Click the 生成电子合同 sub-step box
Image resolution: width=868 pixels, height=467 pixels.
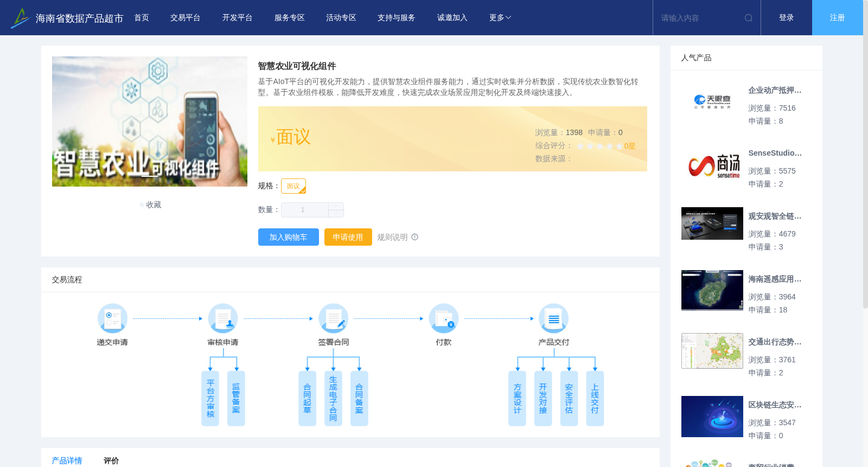tap(333, 399)
